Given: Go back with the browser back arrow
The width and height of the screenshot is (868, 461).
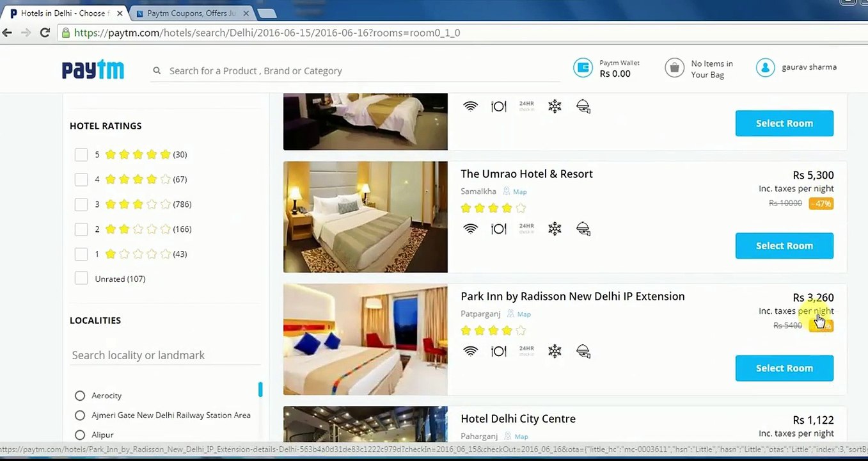Looking at the screenshot, I should coord(8,33).
